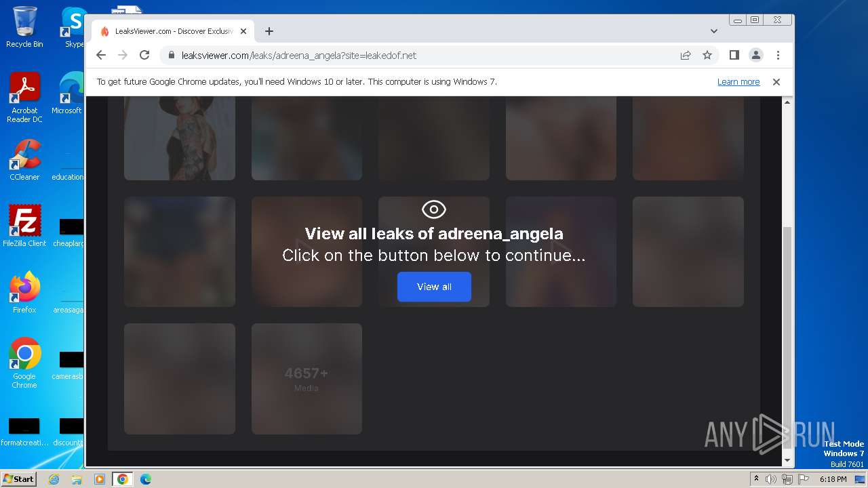Click the blue View all button
Screen dimensions: 868x488
(x=434, y=287)
